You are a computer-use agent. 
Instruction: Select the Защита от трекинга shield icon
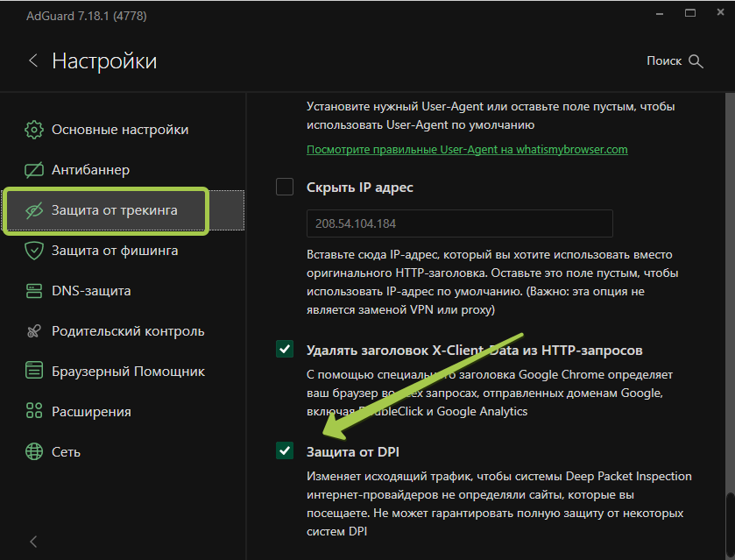tap(33, 211)
